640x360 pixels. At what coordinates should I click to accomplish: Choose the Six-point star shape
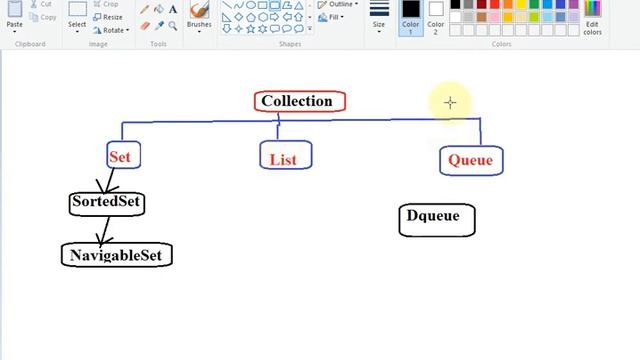pyautogui.click(x=263, y=29)
